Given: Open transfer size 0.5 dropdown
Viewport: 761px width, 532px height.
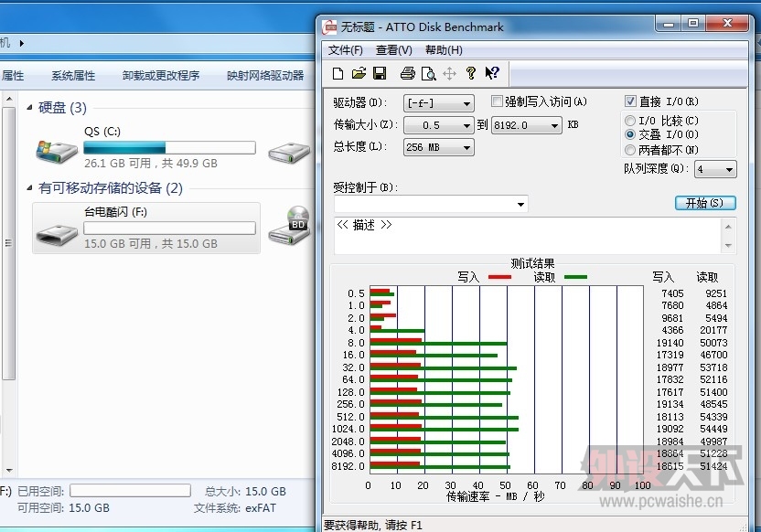Looking at the screenshot, I should (439, 125).
